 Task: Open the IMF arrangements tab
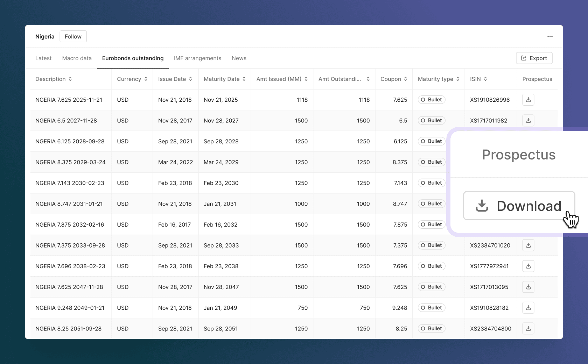click(197, 58)
